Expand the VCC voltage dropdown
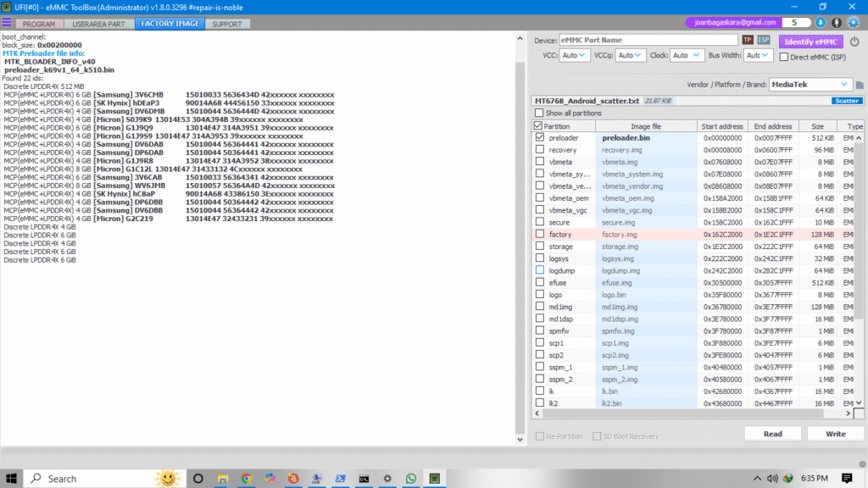 click(575, 56)
